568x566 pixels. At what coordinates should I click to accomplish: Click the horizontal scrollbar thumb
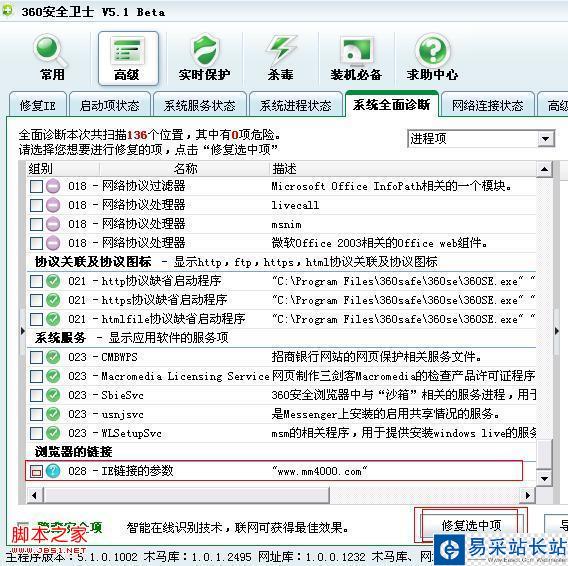click(187, 495)
